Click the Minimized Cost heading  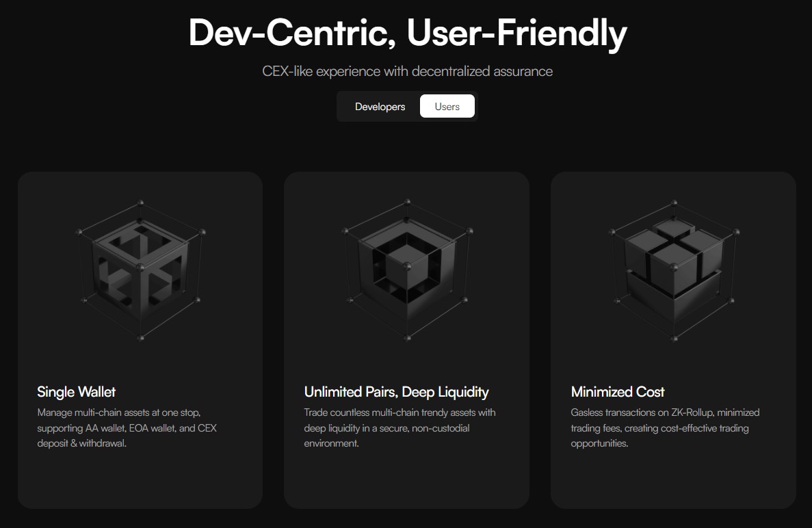(617, 392)
